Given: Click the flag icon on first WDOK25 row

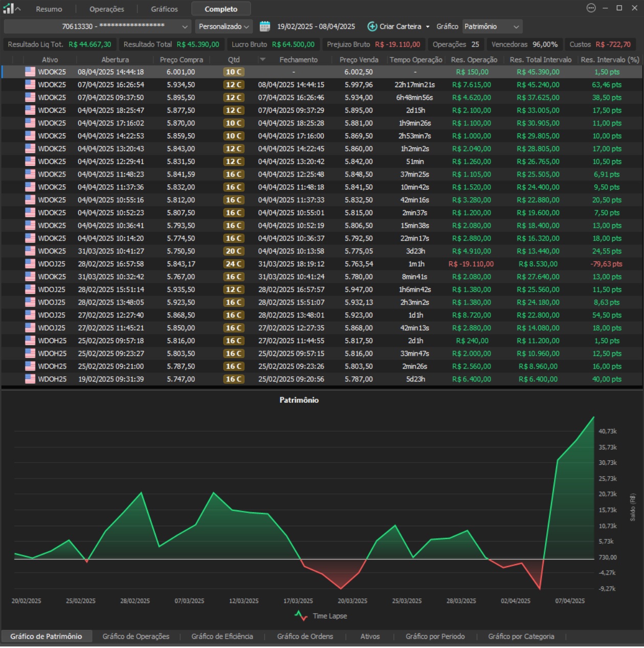Looking at the screenshot, I should pos(30,72).
